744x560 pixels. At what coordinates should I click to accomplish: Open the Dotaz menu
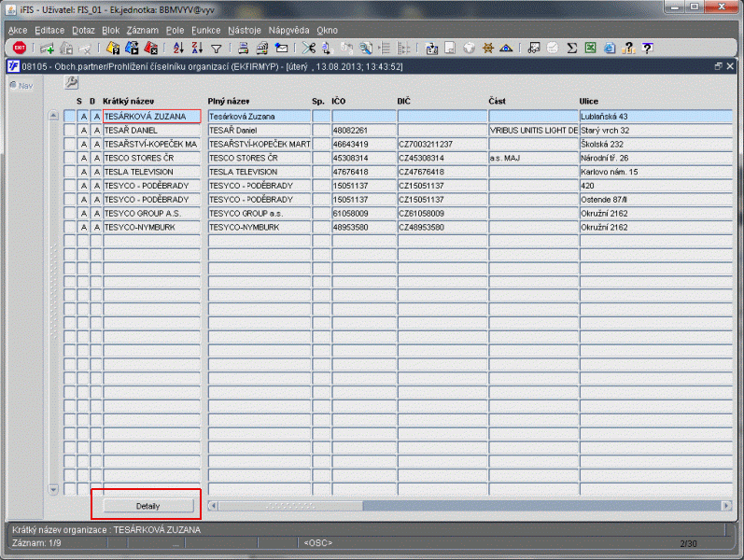[83, 31]
